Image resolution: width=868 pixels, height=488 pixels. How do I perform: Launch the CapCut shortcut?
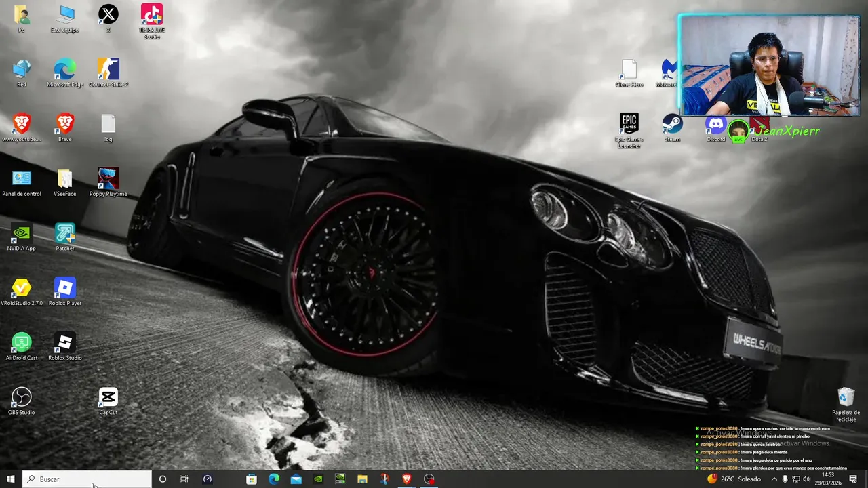point(108,401)
